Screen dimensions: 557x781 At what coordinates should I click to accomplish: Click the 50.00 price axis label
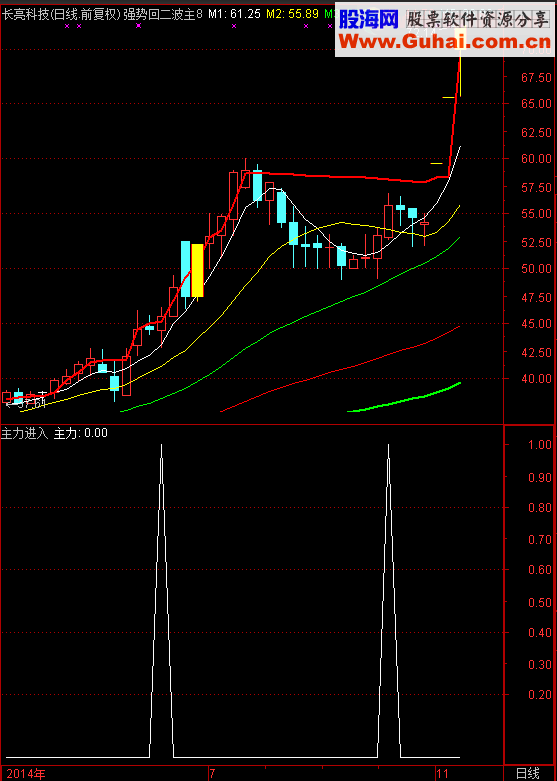coord(538,269)
